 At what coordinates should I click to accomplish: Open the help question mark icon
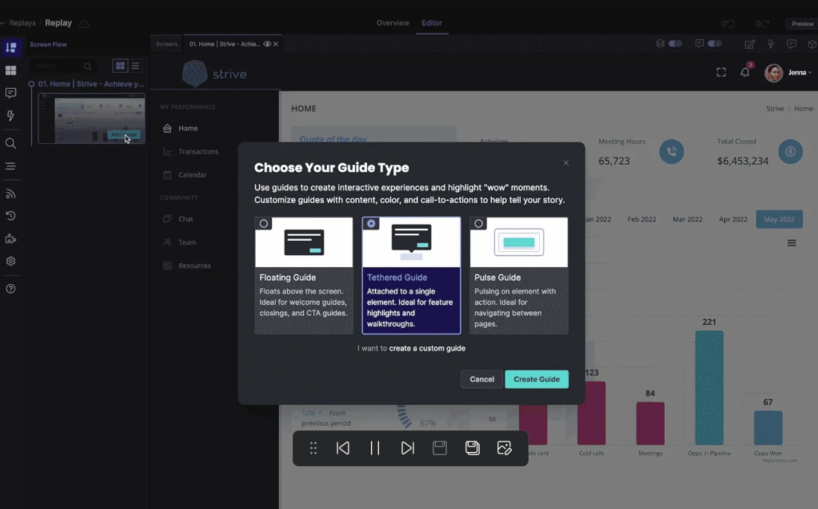pyautogui.click(x=10, y=289)
